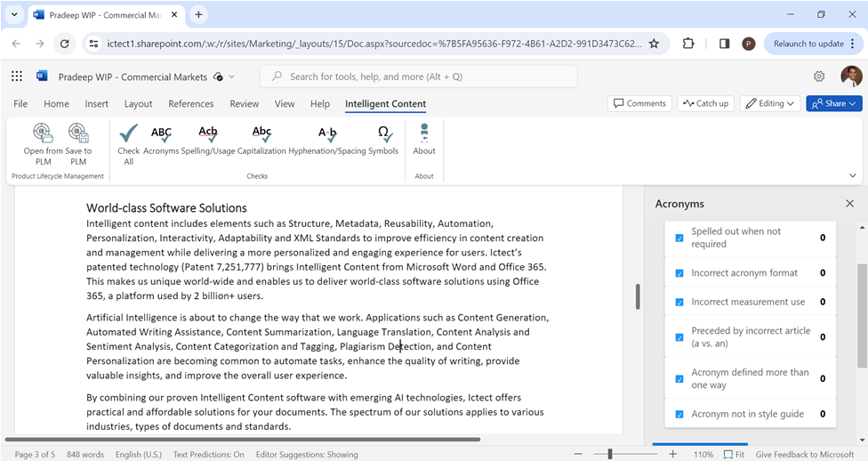Save document to PLM icon

78,133
